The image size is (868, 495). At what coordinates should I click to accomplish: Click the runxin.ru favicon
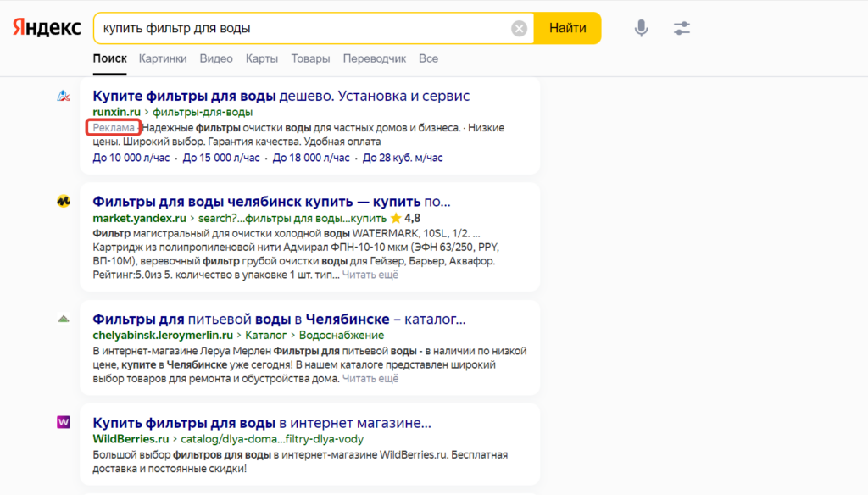click(x=64, y=96)
